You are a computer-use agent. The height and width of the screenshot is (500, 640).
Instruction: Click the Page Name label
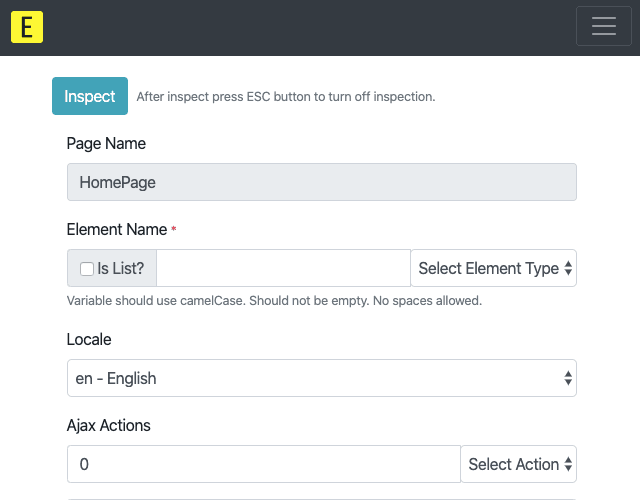coord(106,143)
